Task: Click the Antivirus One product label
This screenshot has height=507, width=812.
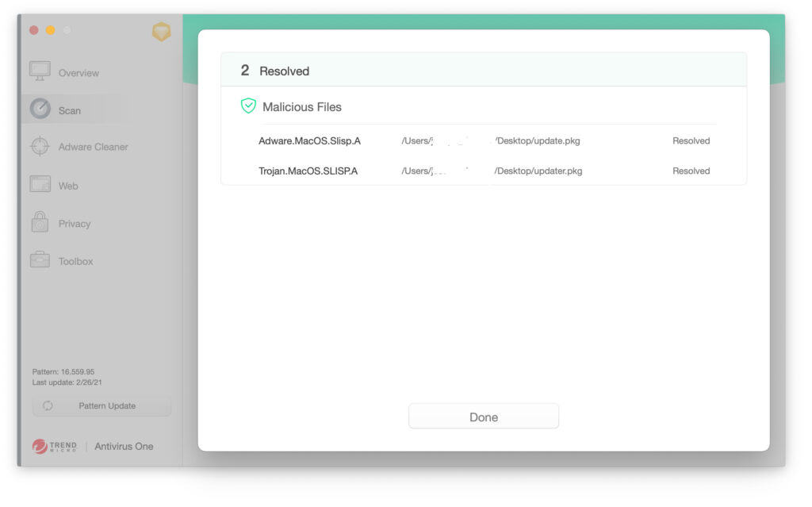Action: coord(124,447)
